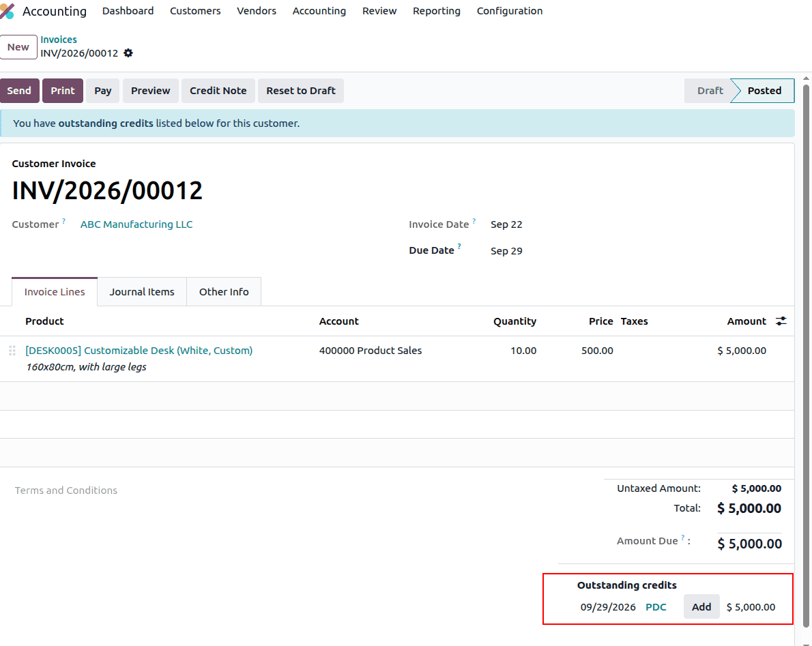Switch to the Other Info tab
812x646 pixels.
point(224,292)
